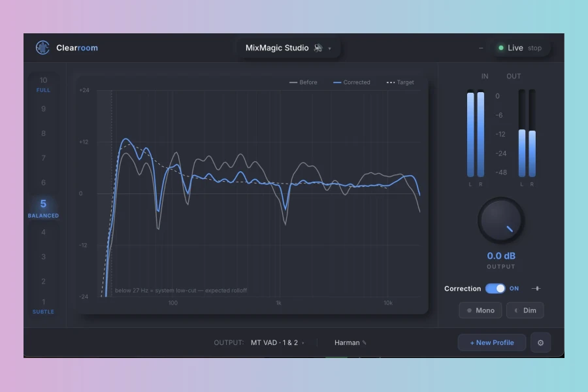Screen dimensions: 588x392
Task: Click the minimize dash in the header
Action: [x=481, y=48]
